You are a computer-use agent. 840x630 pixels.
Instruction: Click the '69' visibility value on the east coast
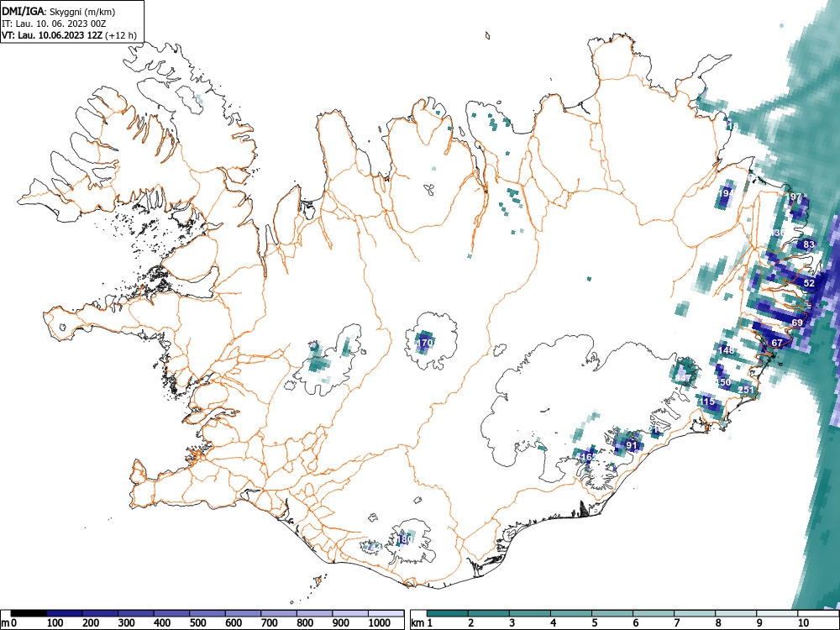(x=797, y=323)
